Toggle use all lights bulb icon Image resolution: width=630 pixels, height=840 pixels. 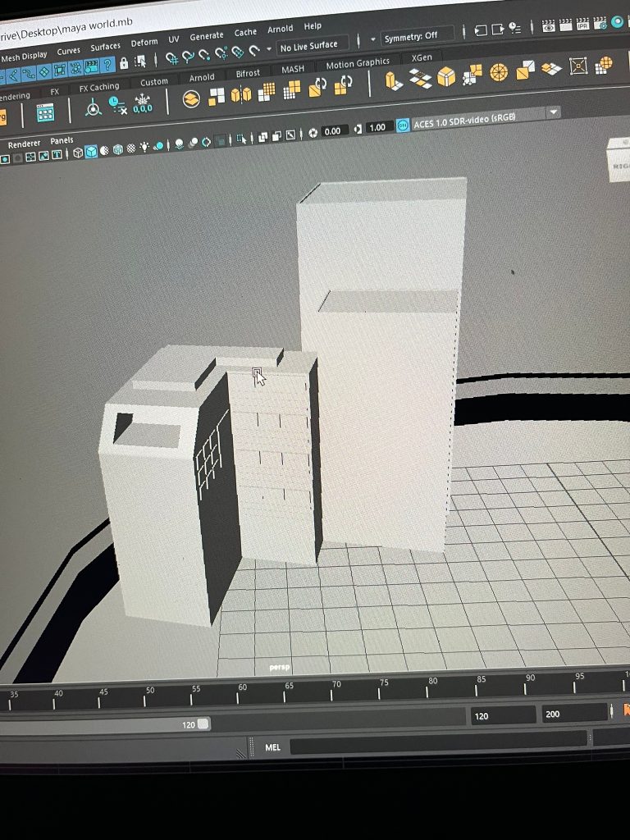click(144, 147)
